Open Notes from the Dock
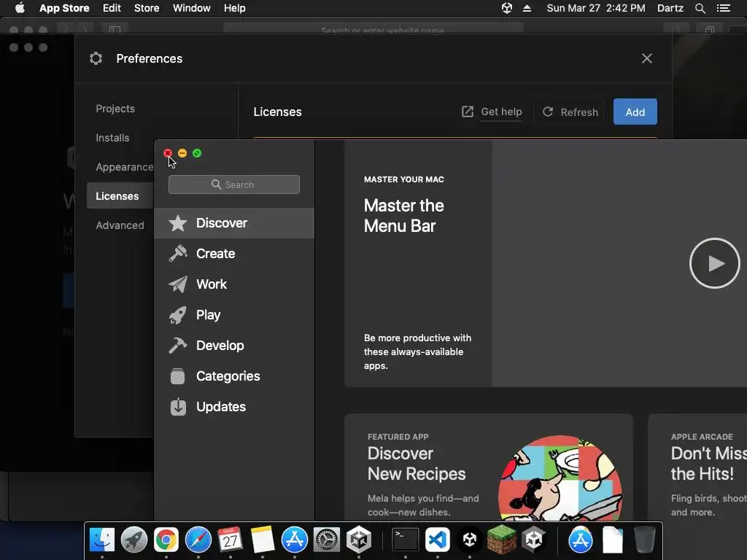This screenshot has width=747, height=560. click(263, 540)
